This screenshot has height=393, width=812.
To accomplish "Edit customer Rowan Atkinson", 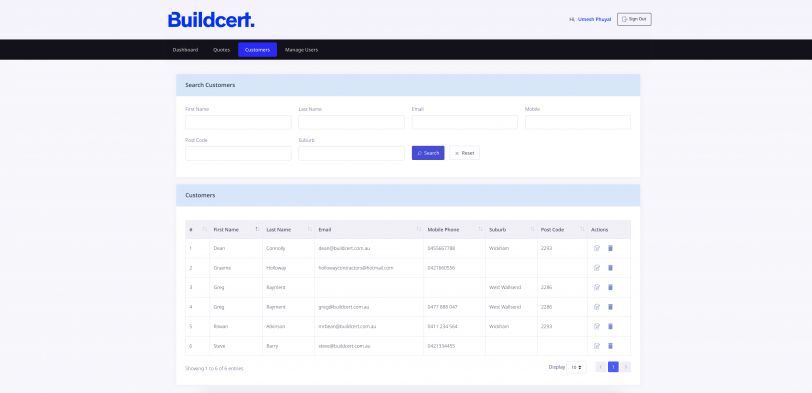I will coord(597,326).
